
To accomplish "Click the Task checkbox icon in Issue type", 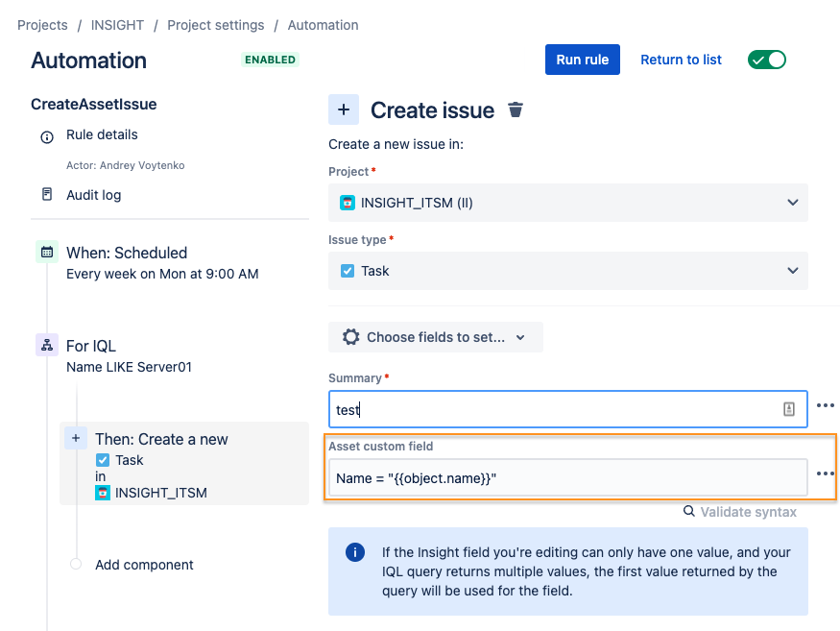I will [348, 271].
